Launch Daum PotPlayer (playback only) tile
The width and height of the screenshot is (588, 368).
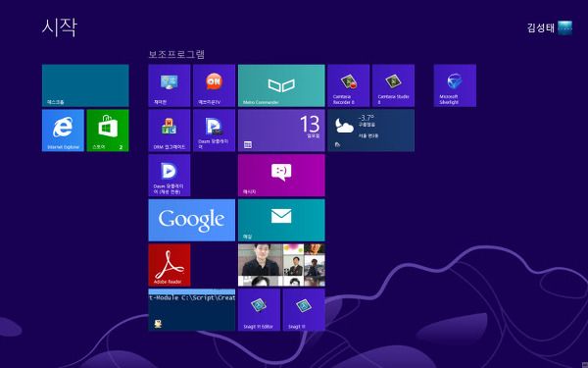[x=170, y=176]
